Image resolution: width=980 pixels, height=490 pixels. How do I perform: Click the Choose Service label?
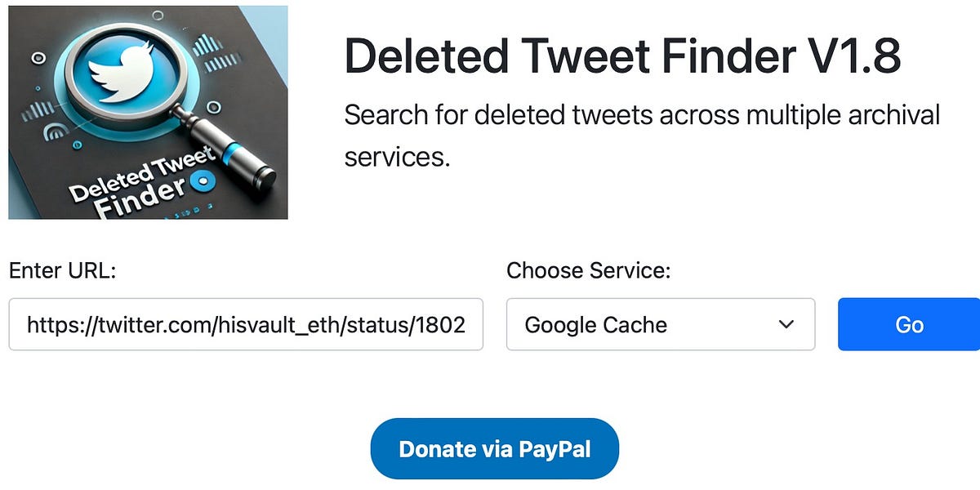point(588,270)
